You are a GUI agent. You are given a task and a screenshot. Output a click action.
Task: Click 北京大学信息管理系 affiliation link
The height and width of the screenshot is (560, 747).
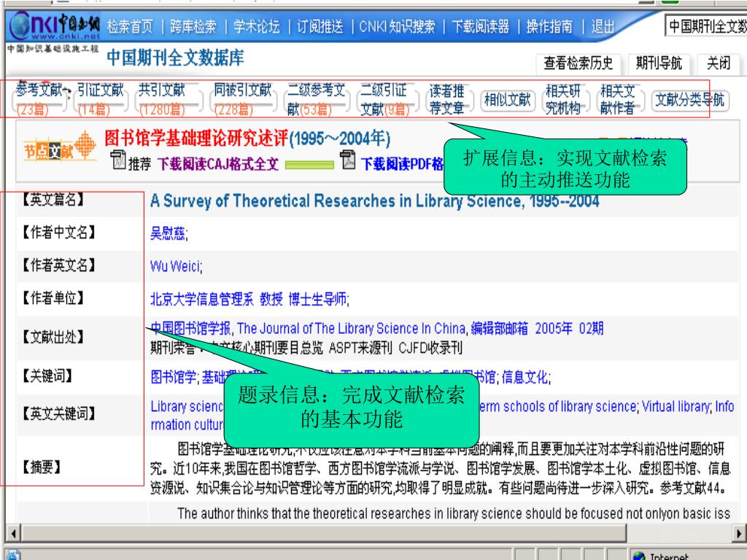tap(202, 299)
